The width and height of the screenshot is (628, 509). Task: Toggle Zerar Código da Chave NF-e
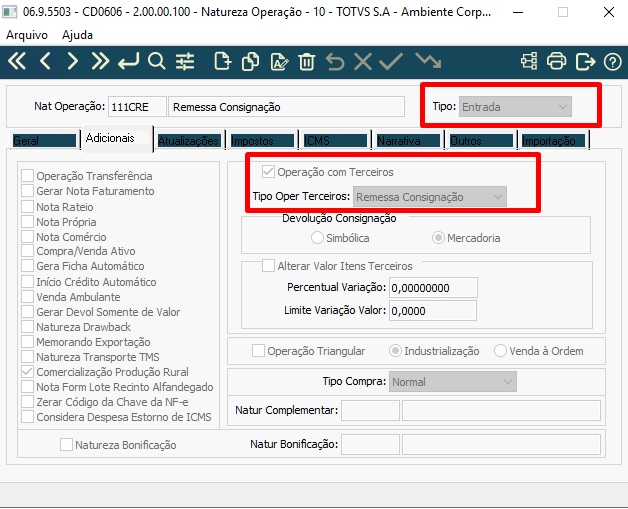[28, 402]
